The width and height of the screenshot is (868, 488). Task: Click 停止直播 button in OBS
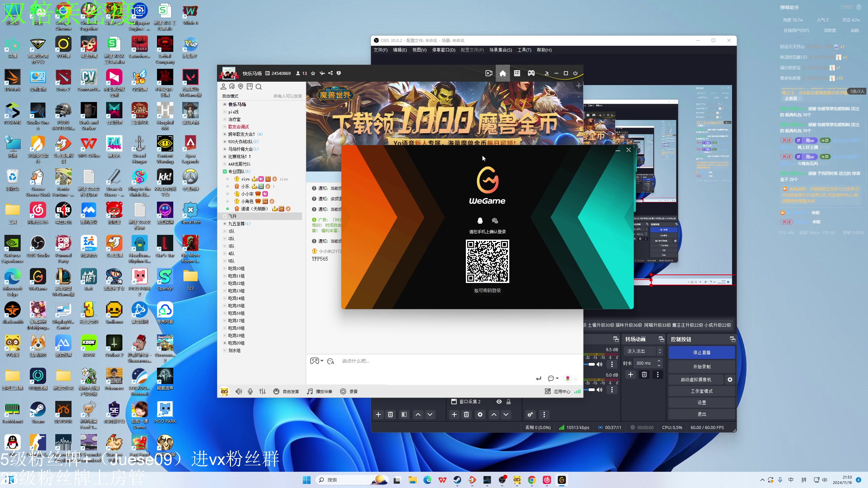702,352
